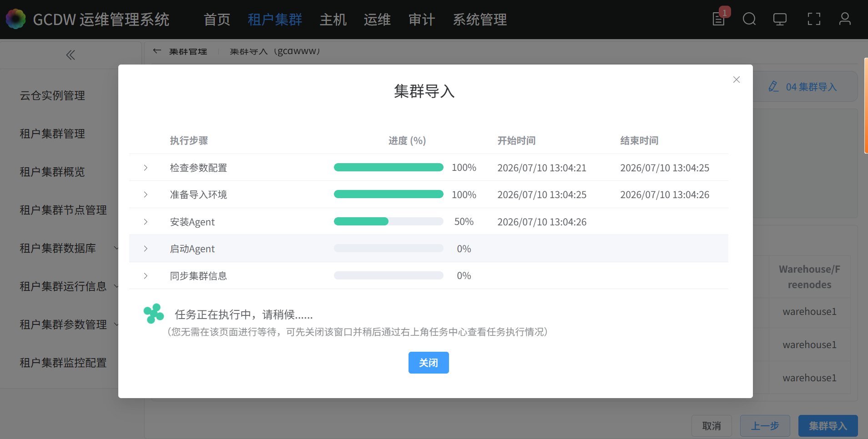
Task: Click the GCDW 运维管理系统 title
Action: point(101,20)
